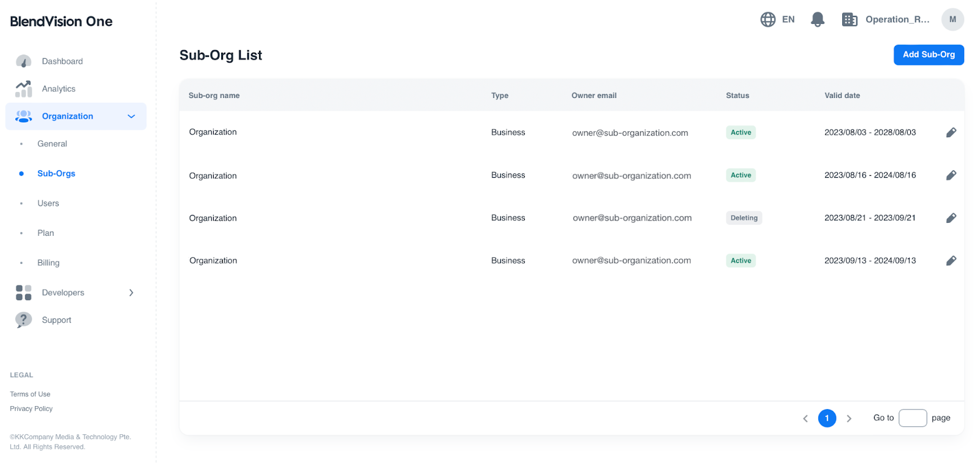
Task: Open the M user avatar menu
Action: [952, 20]
